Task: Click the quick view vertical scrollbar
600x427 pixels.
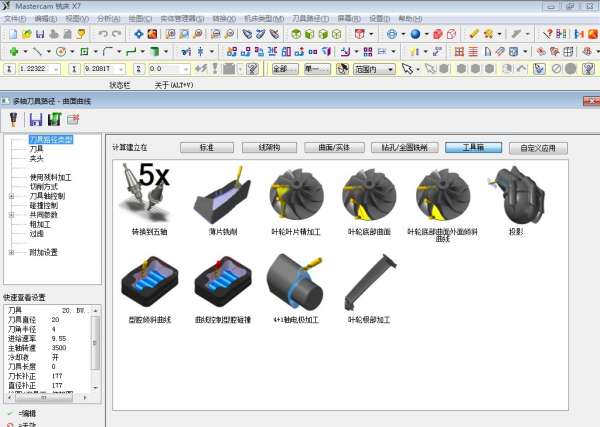Action: click(x=96, y=349)
